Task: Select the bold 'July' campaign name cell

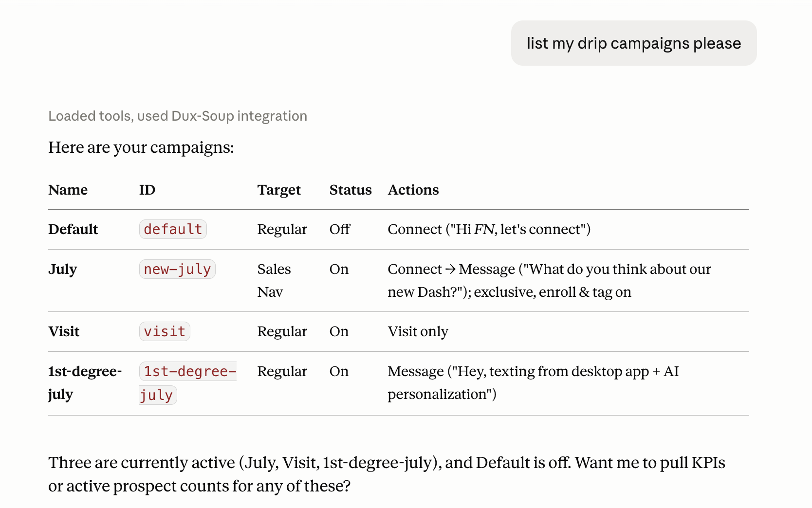Action: [x=63, y=269]
